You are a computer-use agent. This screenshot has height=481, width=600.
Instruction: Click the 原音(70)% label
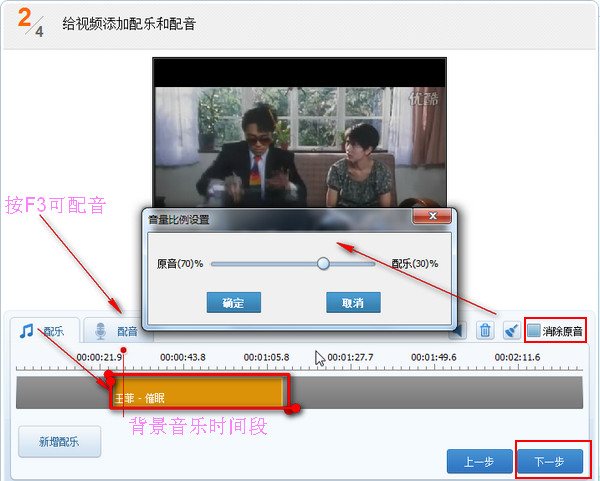(x=180, y=264)
